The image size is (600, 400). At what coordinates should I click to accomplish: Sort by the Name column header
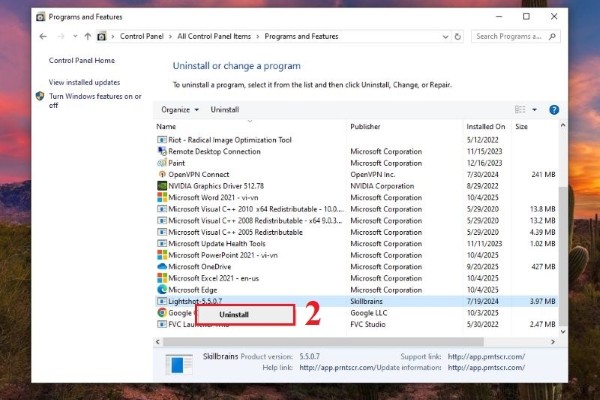pyautogui.click(x=166, y=127)
